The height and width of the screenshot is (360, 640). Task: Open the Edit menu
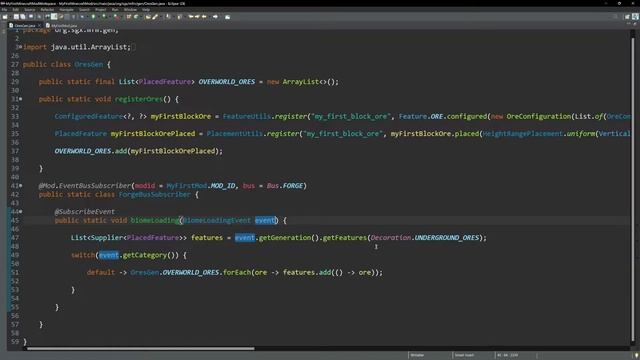16,9
